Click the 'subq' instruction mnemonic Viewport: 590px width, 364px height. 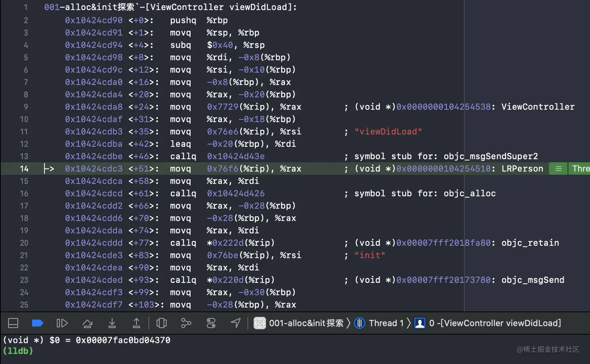coord(181,45)
